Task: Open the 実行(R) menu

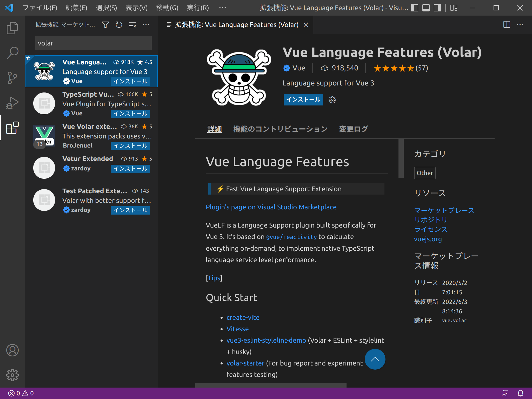Action: pos(198,8)
